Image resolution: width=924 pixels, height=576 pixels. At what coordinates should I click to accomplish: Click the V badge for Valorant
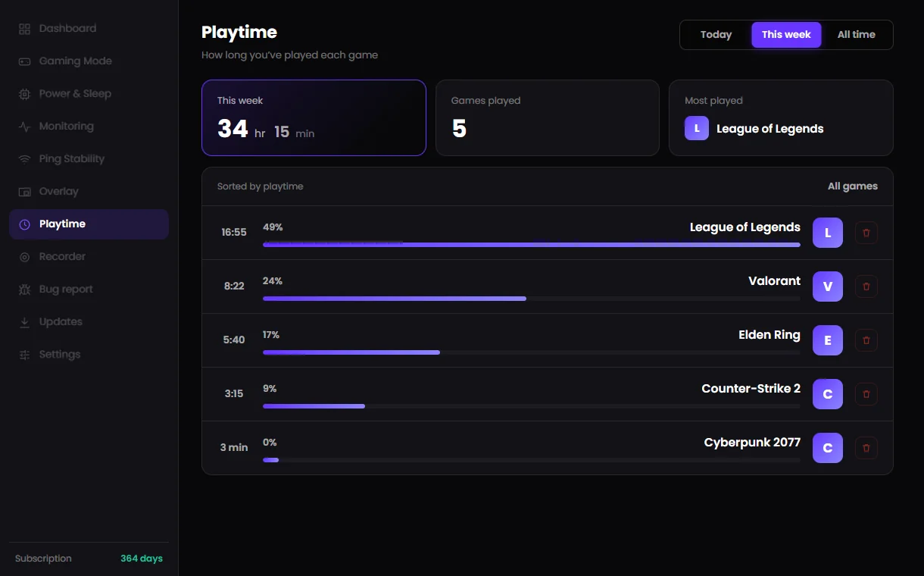[828, 286]
